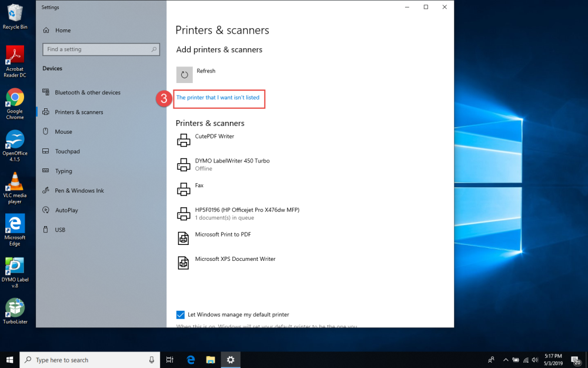Select the DYMO LabelWriter 450 Turbo icon
This screenshot has height=368, width=588.
point(183,164)
